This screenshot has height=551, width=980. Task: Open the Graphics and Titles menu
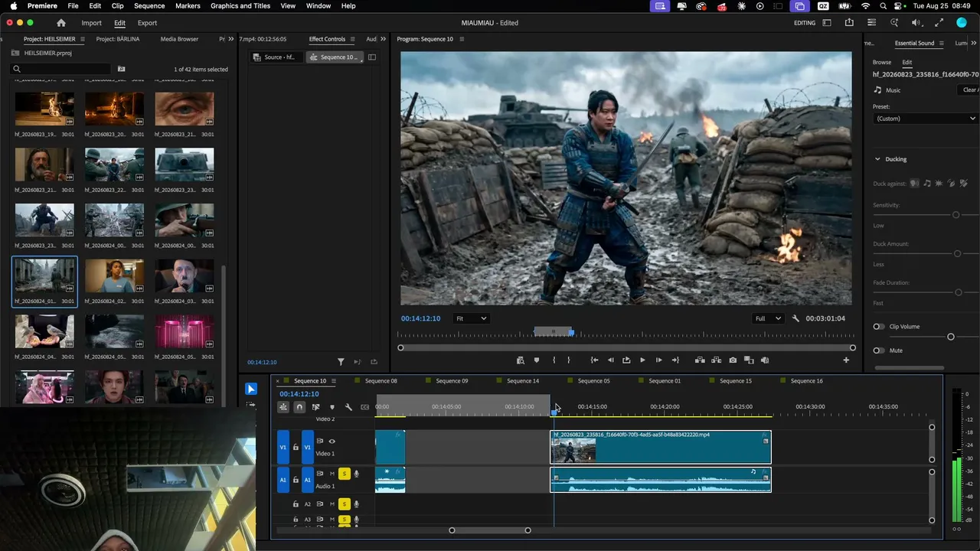(x=240, y=6)
